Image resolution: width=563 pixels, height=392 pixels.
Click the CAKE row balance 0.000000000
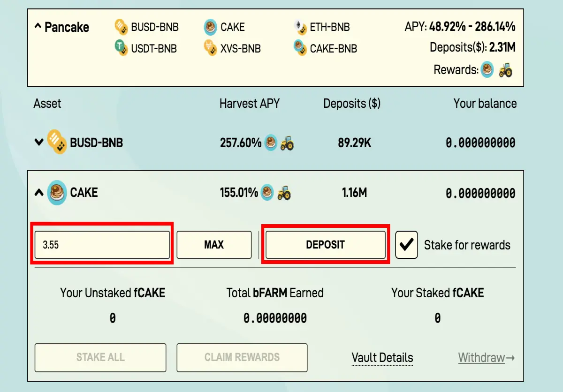click(x=480, y=193)
